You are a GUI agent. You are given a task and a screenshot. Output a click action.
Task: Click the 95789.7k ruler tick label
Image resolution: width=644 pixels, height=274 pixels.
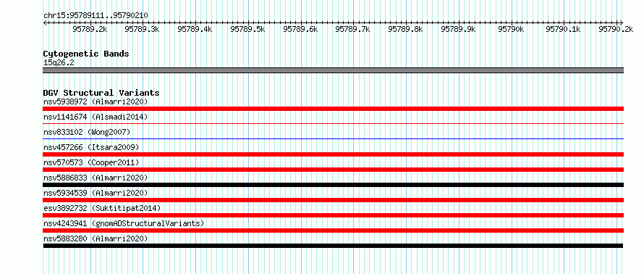coord(353,29)
